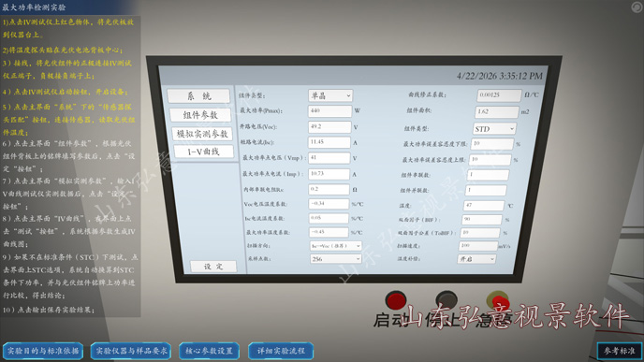
Task: Click the 曲线修正系数 input field
Action: 499,94
